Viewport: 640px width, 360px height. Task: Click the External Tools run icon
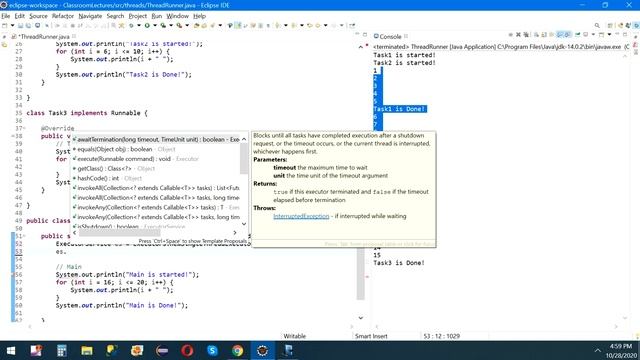tap(179, 25)
